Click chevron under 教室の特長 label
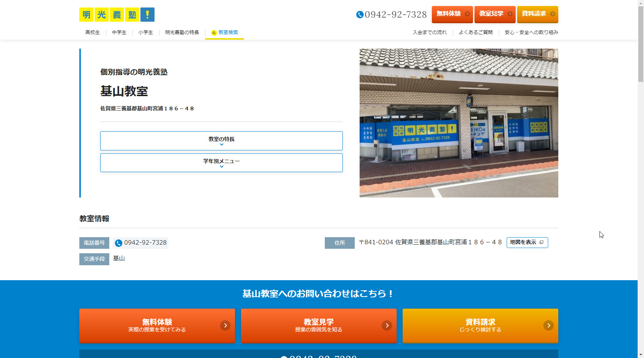 [x=222, y=145]
